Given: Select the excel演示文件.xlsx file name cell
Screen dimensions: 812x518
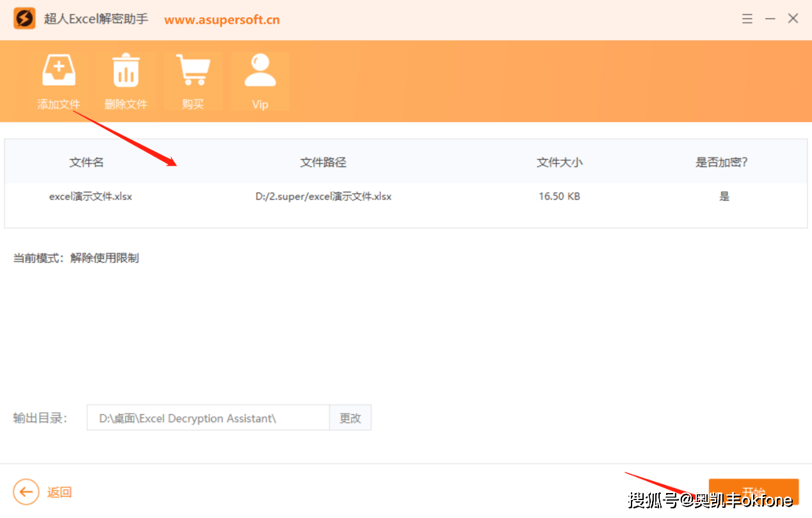Looking at the screenshot, I should (91, 196).
